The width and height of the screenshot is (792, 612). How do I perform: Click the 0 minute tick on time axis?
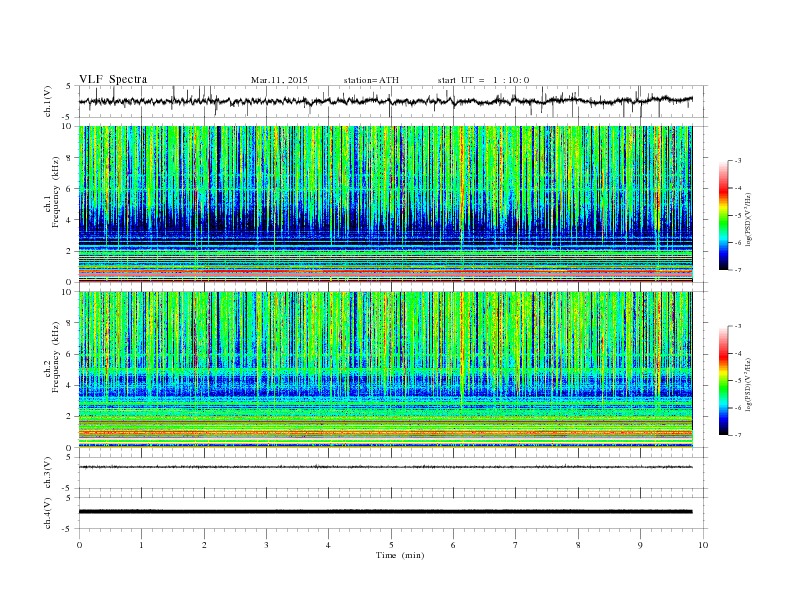tap(79, 545)
